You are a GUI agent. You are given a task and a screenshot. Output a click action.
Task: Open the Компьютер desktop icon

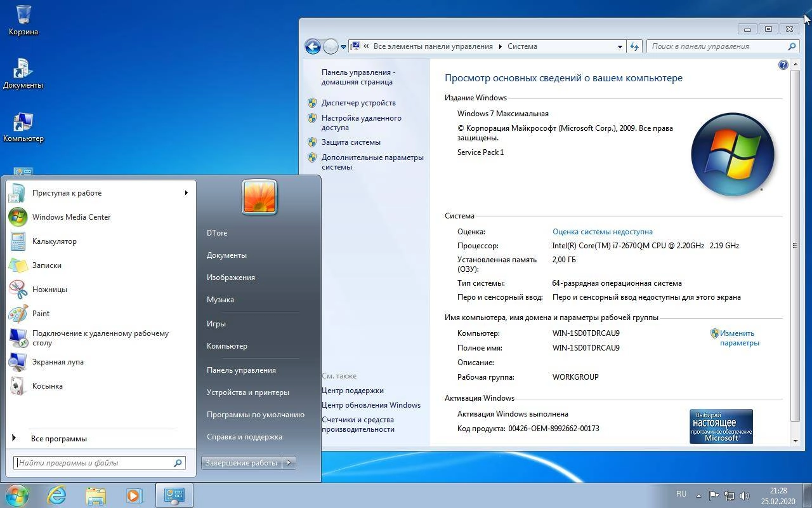pos(23,127)
